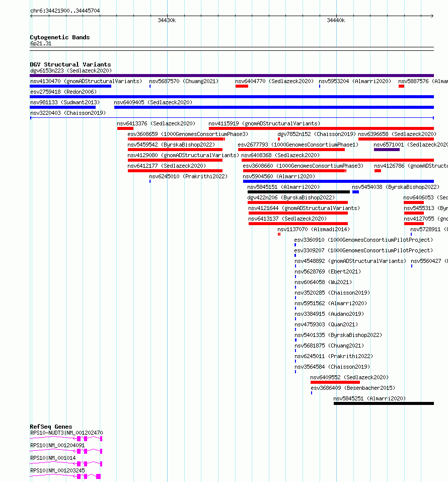This screenshot has width=448, height=482.
Task: Click the blue bar under nsv5904560
Action: 338,181
